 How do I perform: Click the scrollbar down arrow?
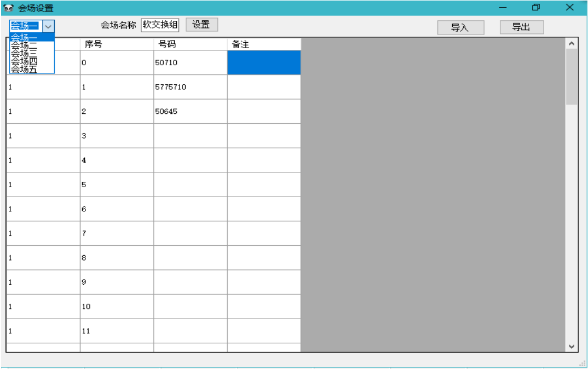point(571,347)
